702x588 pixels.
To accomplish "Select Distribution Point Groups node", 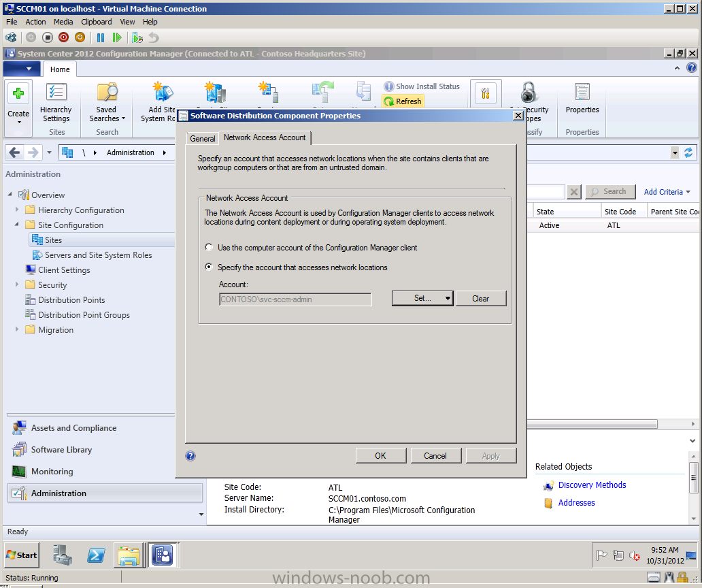I will pos(84,315).
